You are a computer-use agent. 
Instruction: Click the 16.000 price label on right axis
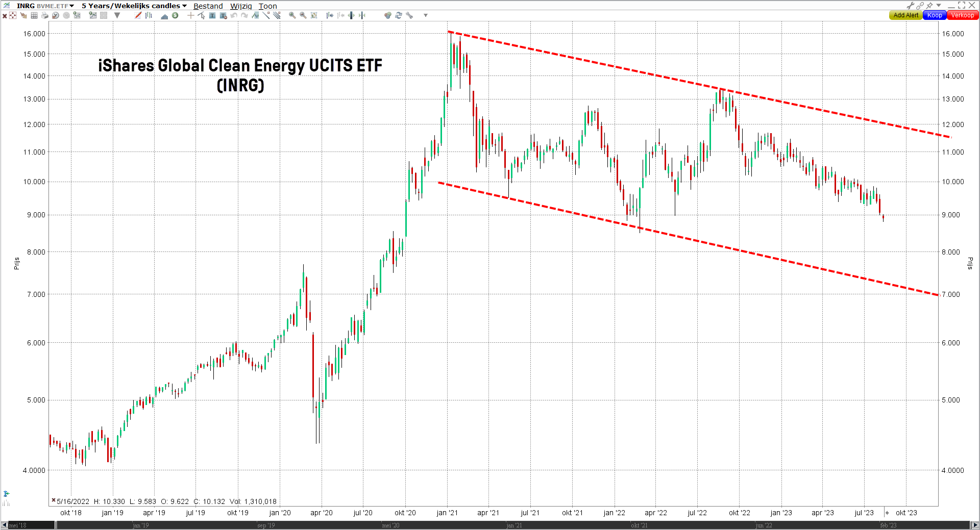coord(953,34)
